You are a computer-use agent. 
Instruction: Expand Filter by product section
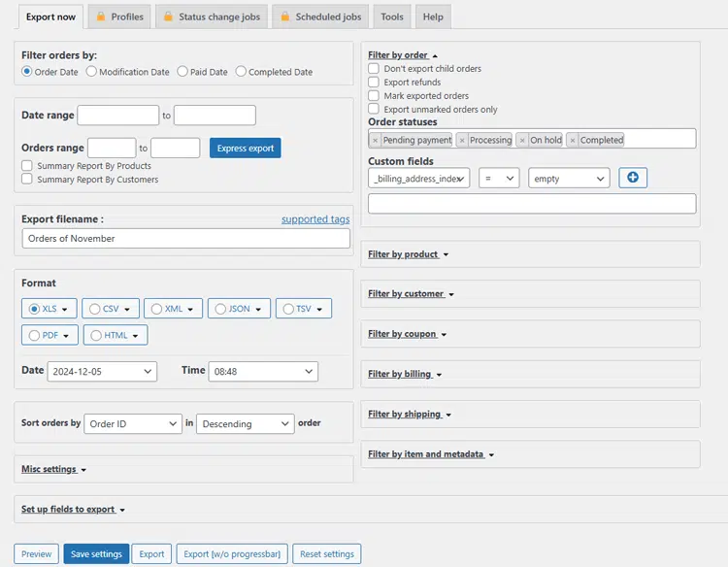click(x=408, y=254)
